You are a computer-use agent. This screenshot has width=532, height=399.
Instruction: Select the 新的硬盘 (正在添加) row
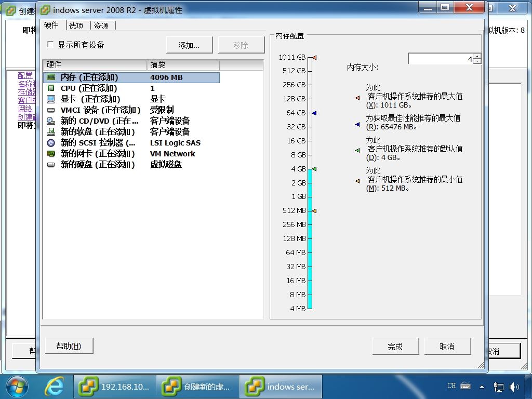pos(131,165)
